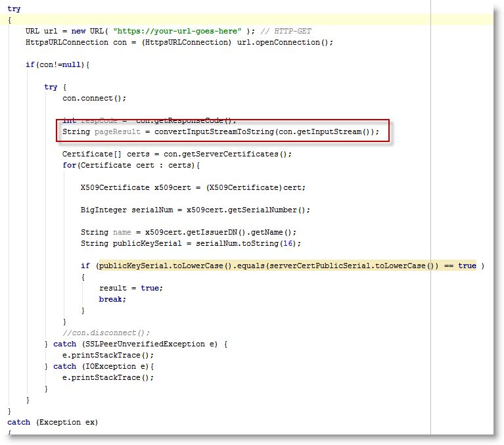Click "HttpsURLConnection con" declaration
This screenshot has height=445, width=504.
76,43
